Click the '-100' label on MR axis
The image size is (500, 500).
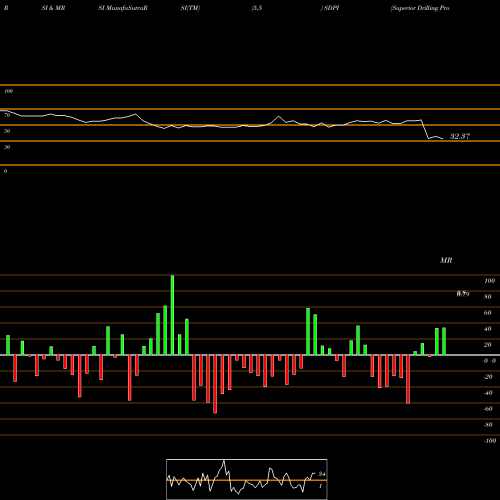coord(490,441)
